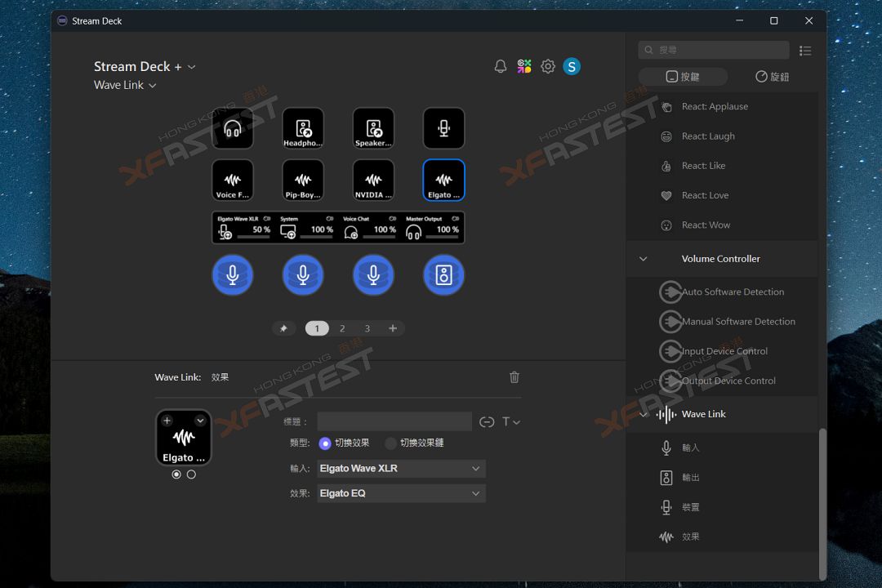This screenshot has width=882, height=588.
Task: Select the second state radio under the key preview
Action: (x=191, y=474)
